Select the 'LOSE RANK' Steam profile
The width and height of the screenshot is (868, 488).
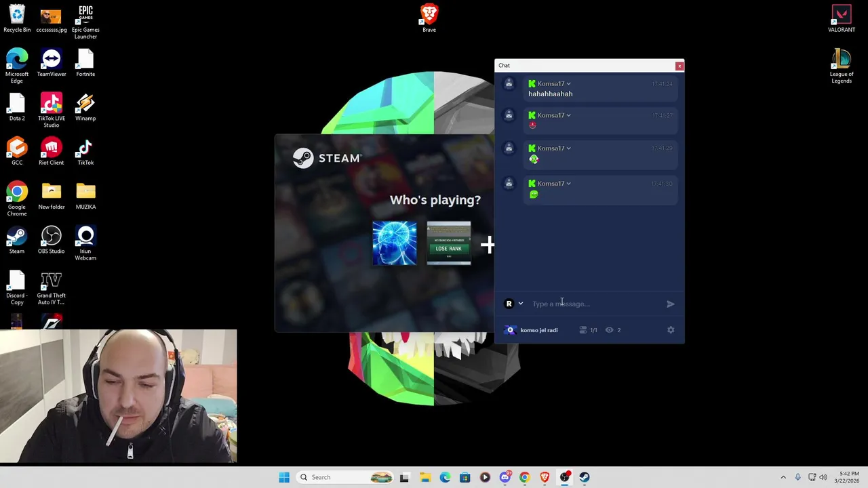[448, 243]
